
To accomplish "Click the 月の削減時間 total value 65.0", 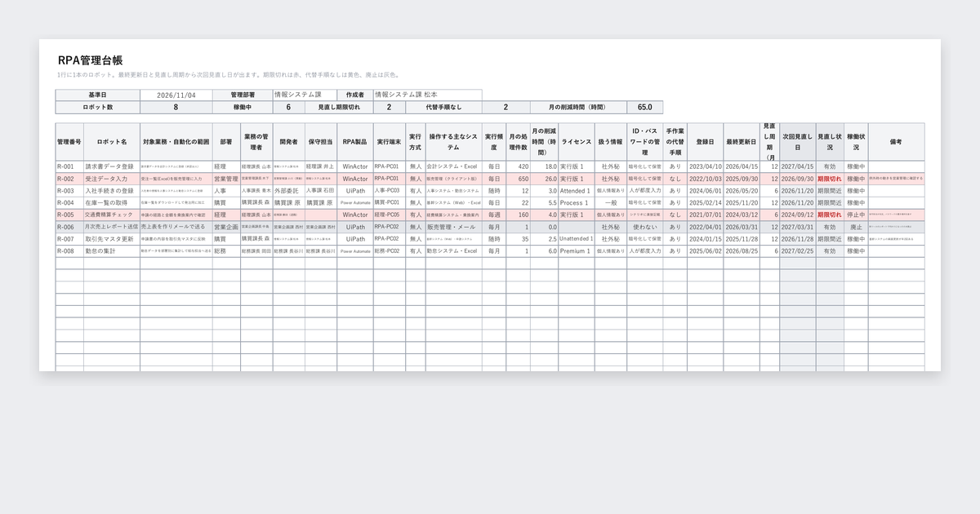I will (x=644, y=107).
